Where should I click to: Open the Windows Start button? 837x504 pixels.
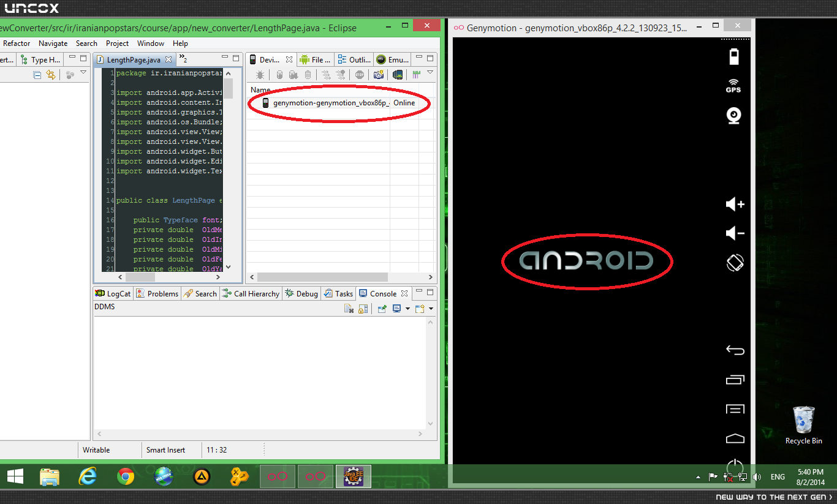[15, 476]
